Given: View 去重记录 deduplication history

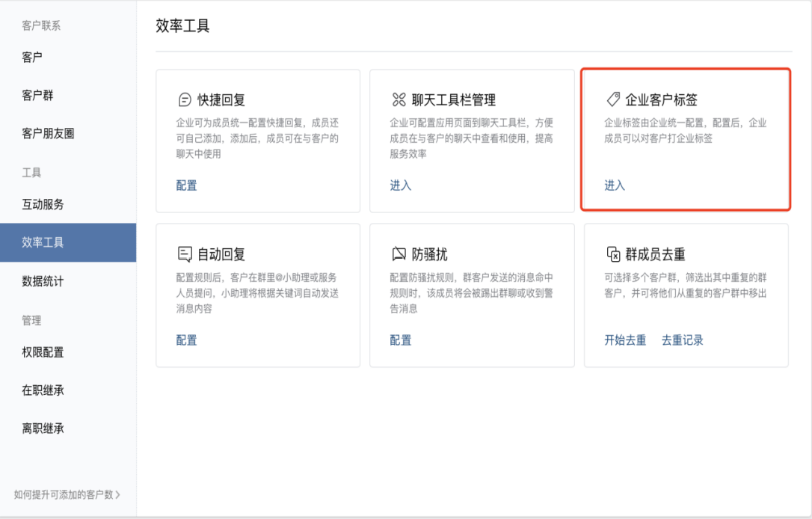Looking at the screenshot, I should click(x=683, y=340).
